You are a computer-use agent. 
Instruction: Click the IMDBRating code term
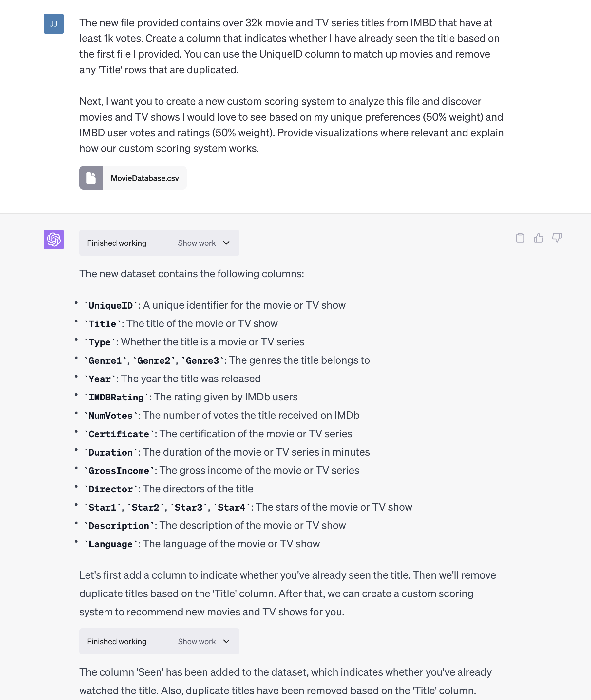pyautogui.click(x=116, y=397)
